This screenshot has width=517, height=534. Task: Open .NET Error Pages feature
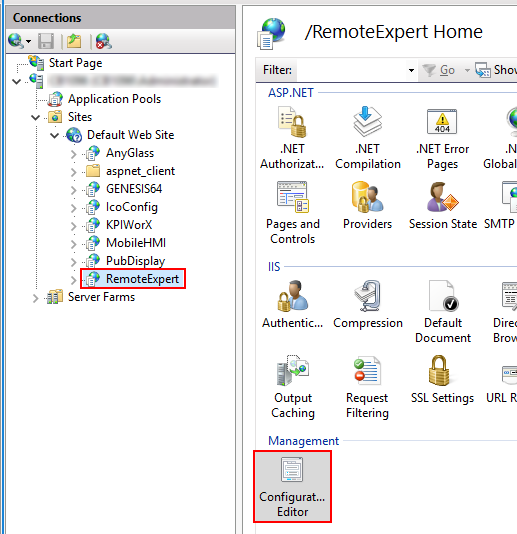click(x=442, y=138)
